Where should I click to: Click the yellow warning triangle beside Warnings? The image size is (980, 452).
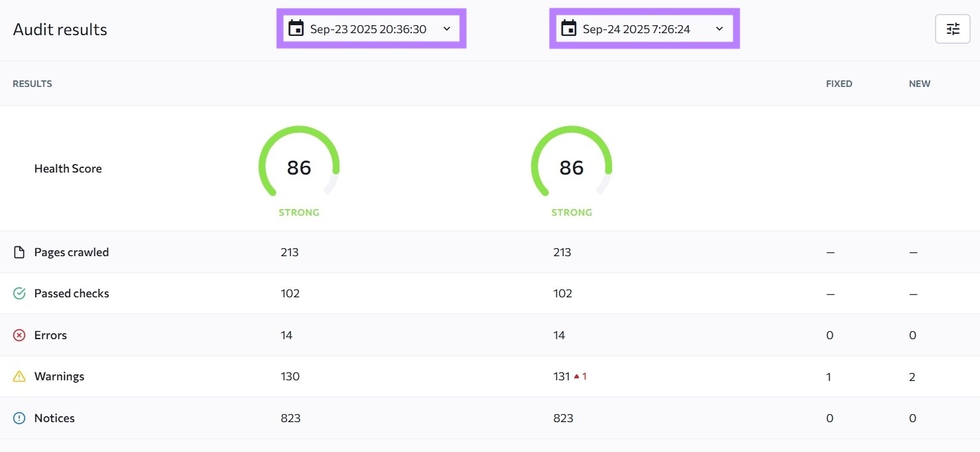point(19,376)
